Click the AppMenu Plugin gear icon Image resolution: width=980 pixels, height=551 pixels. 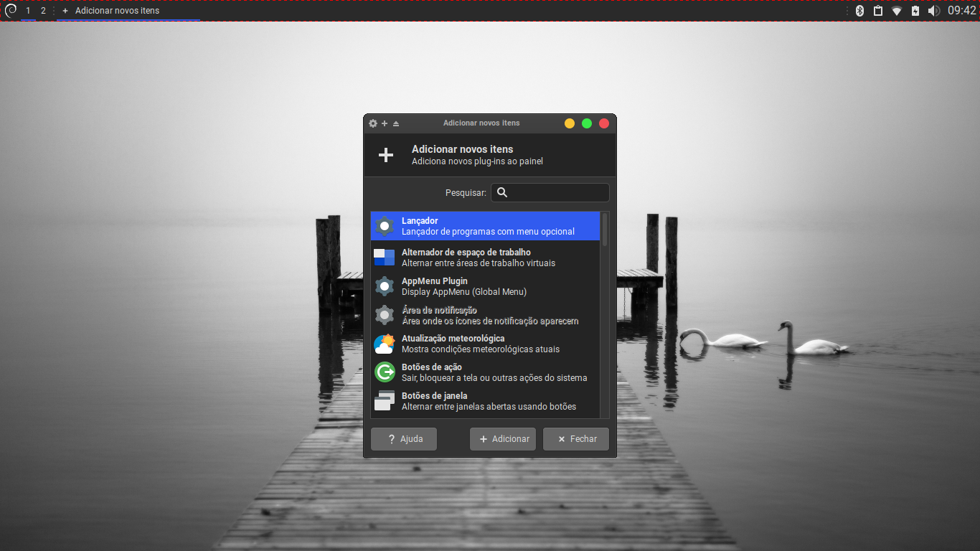[385, 286]
